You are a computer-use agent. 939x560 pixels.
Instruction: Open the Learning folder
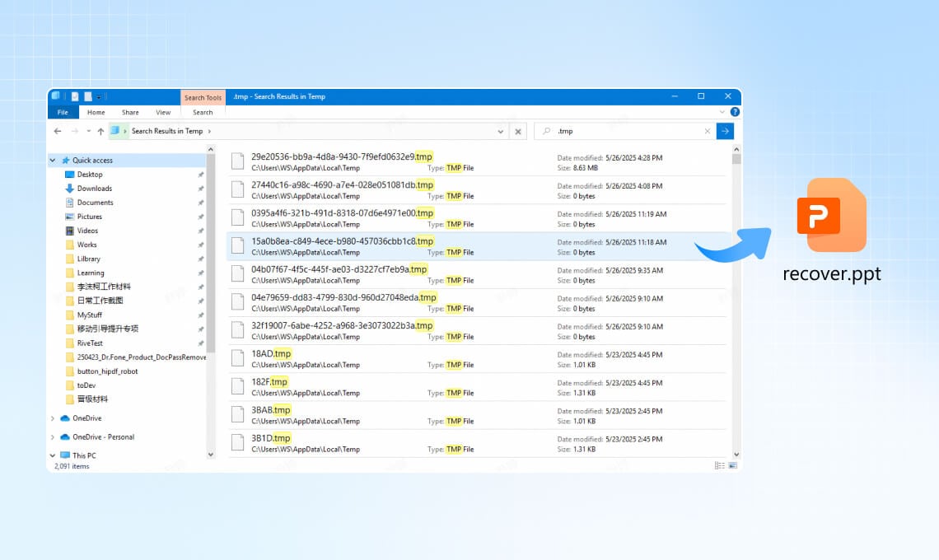90,273
